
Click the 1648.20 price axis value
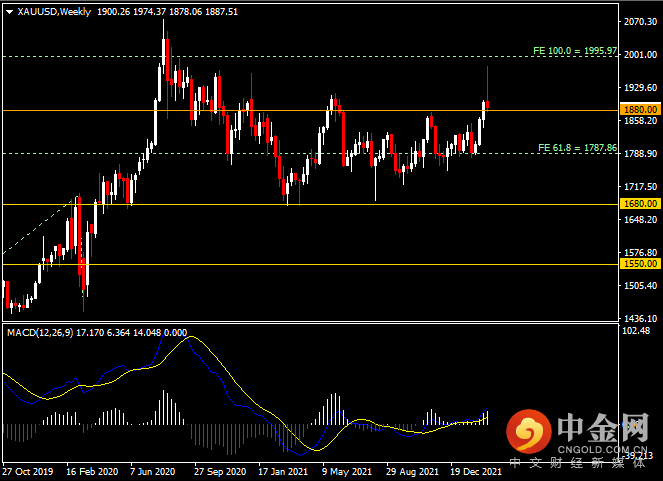[x=641, y=219]
